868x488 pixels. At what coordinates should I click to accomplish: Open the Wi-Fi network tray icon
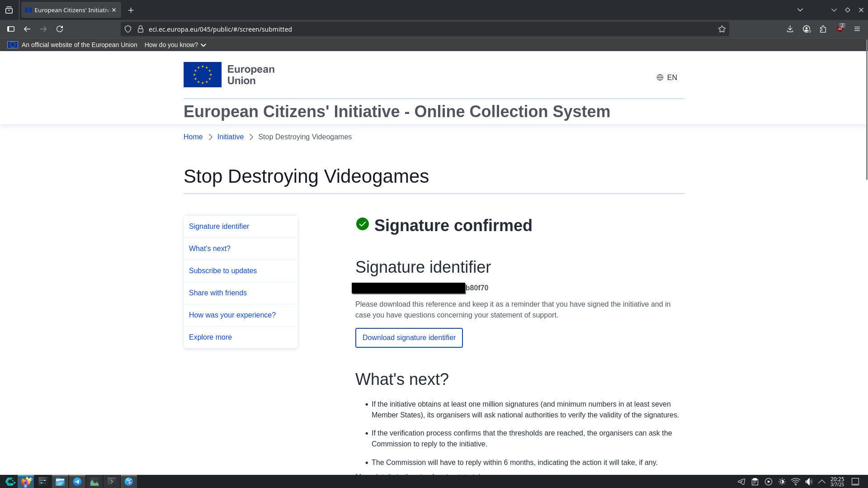796,482
